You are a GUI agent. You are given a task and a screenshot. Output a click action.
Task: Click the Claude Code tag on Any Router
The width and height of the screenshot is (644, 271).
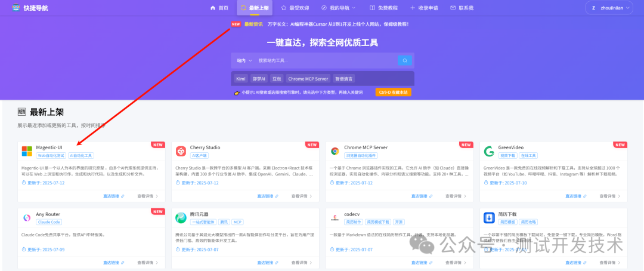click(49, 222)
